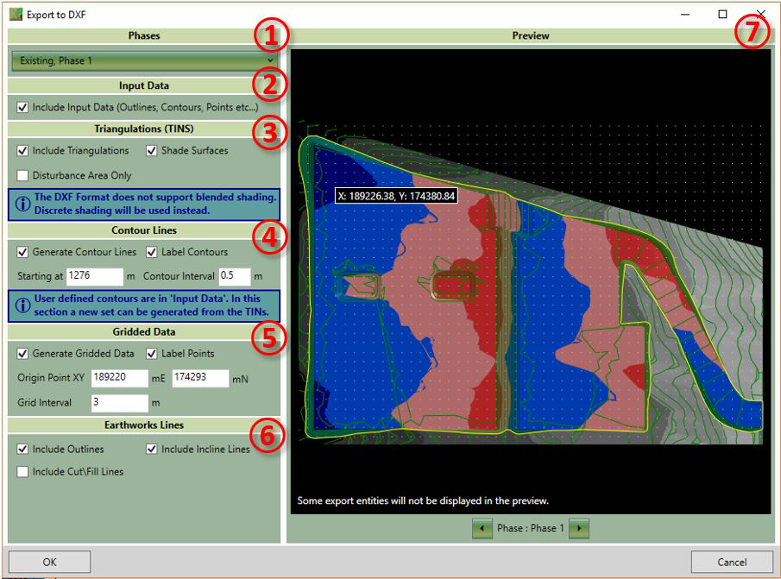Click the Contour Interval input field

(x=233, y=275)
